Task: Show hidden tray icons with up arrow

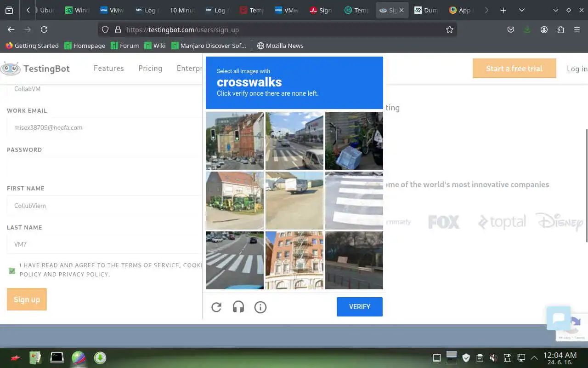Action: tap(534, 357)
